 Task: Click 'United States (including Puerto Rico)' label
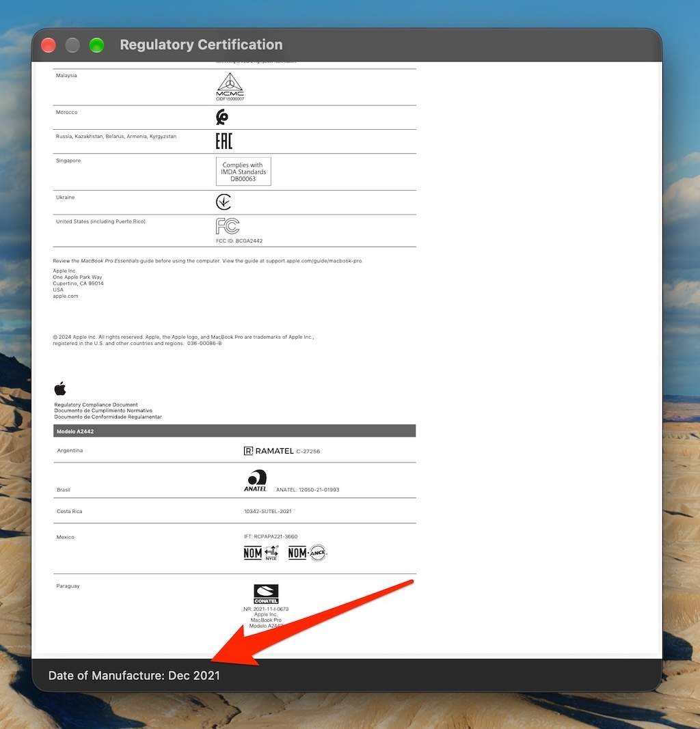100,221
